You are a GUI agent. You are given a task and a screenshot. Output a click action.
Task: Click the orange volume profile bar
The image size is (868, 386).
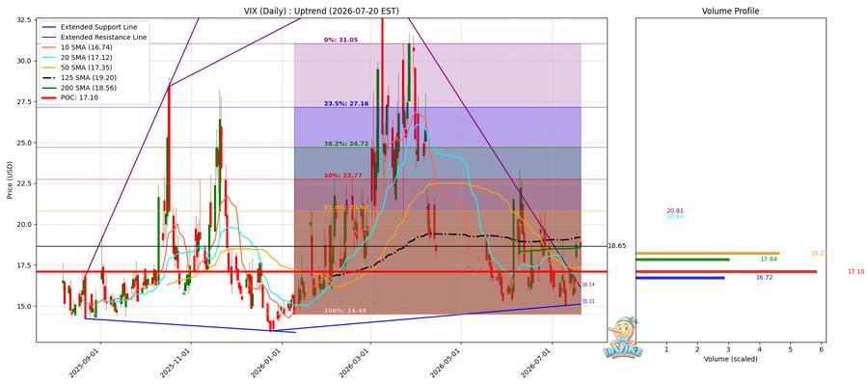point(708,253)
